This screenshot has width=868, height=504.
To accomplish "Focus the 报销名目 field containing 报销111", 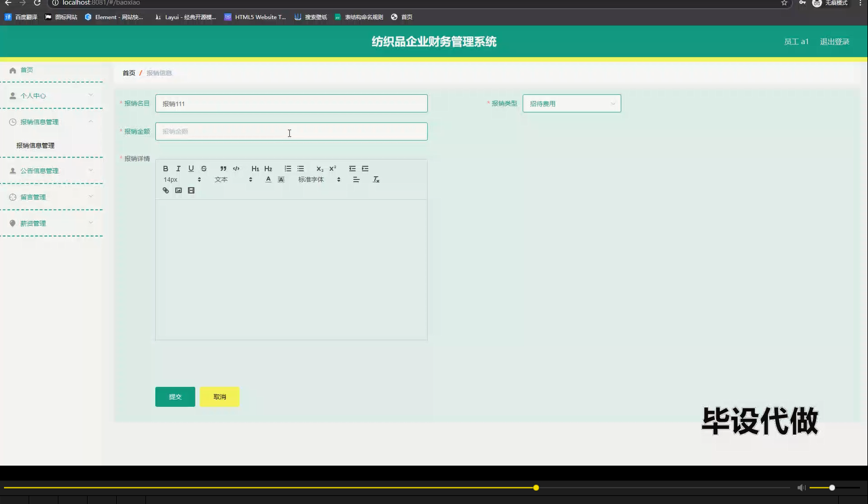I will click(291, 104).
